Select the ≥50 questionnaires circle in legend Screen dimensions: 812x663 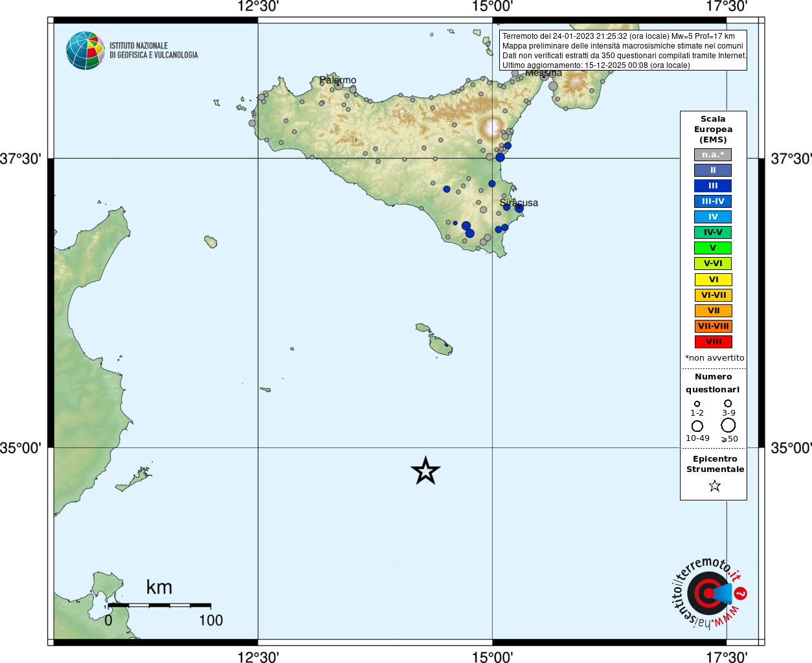pos(728,425)
